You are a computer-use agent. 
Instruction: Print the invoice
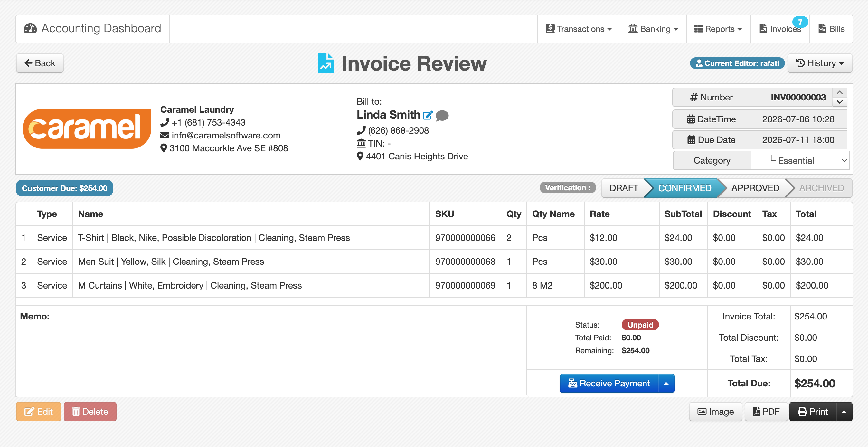pyautogui.click(x=813, y=412)
